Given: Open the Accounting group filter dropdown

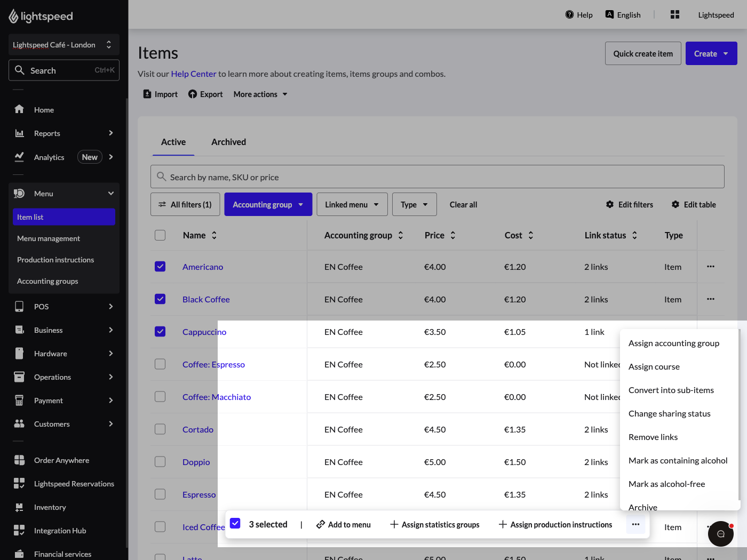Looking at the screenshot, I should pyautogui.click(x=268, y=204).
